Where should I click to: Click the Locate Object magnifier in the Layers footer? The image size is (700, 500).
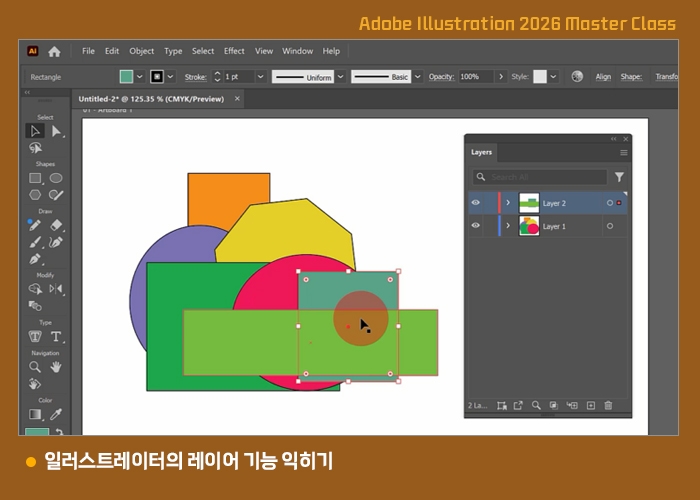tap(536, 405)
